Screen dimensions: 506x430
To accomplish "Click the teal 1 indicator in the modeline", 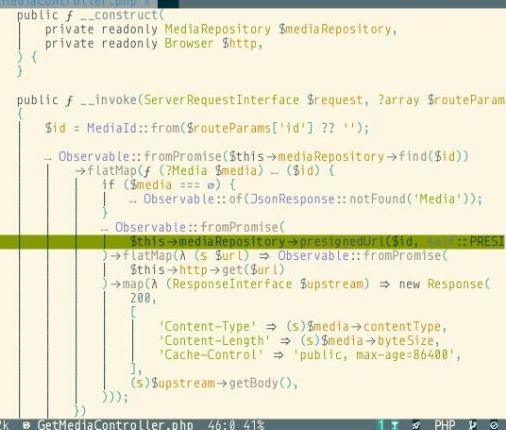I will [381, 425].
